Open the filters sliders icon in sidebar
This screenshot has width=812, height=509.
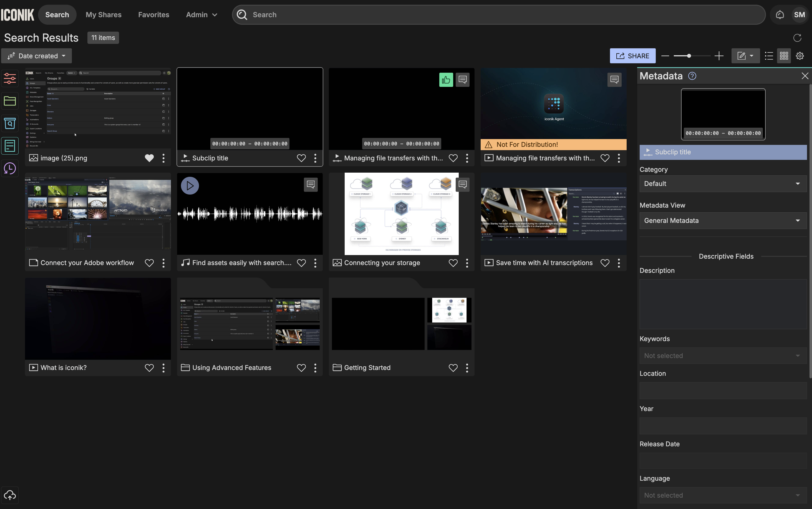(x=10, y=78)
